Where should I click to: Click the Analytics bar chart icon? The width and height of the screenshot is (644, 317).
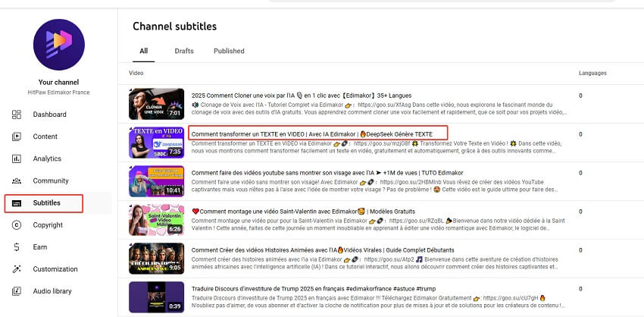[17, 158]
